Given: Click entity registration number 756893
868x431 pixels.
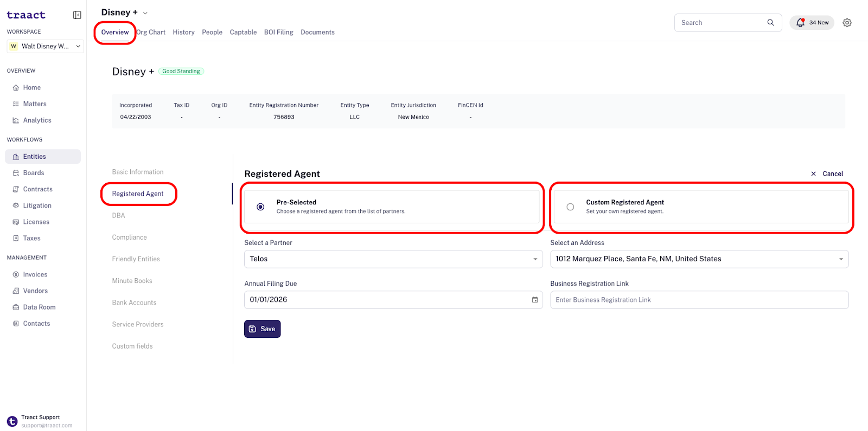Looking at the screenshot, I should click(x=284, y=117).
